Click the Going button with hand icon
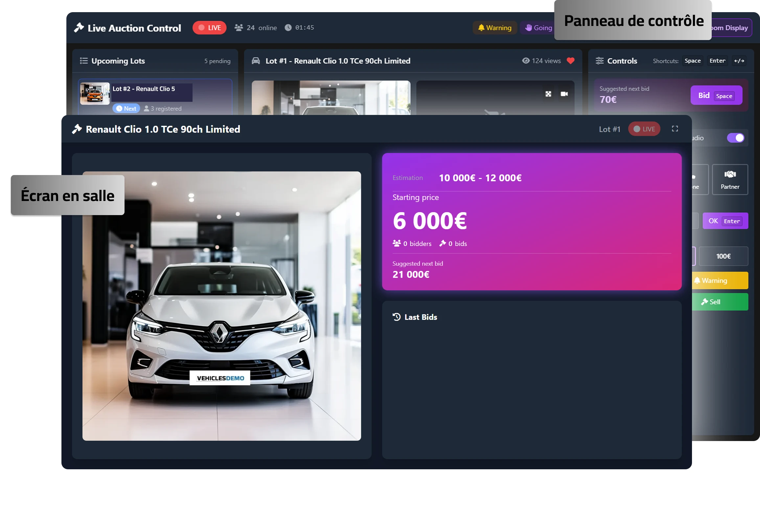 tap(538, 28)
